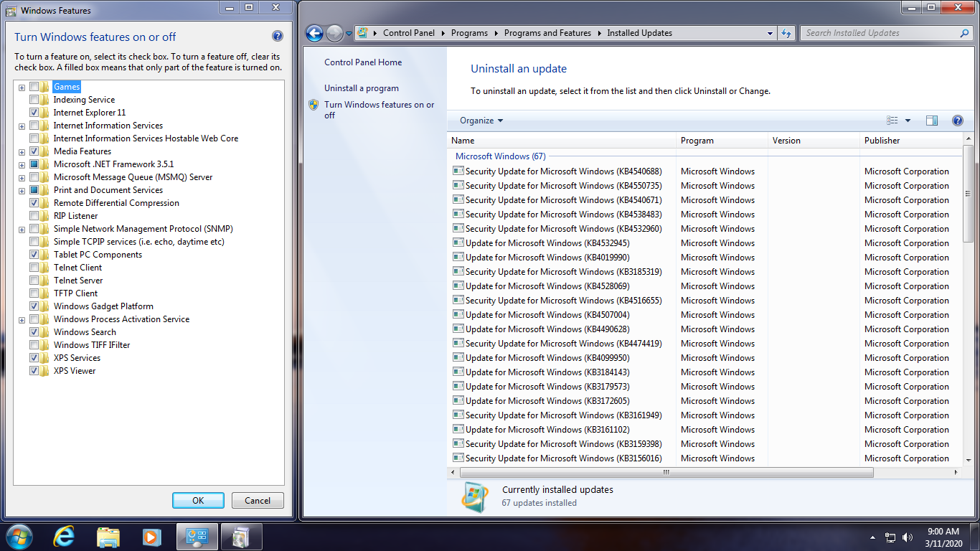
Task: Sort by Name column header
Action: point(562,141)
